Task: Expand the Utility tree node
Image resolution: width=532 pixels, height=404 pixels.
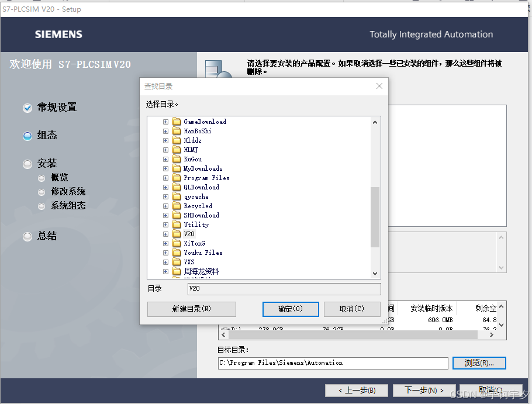Action: 165,225
